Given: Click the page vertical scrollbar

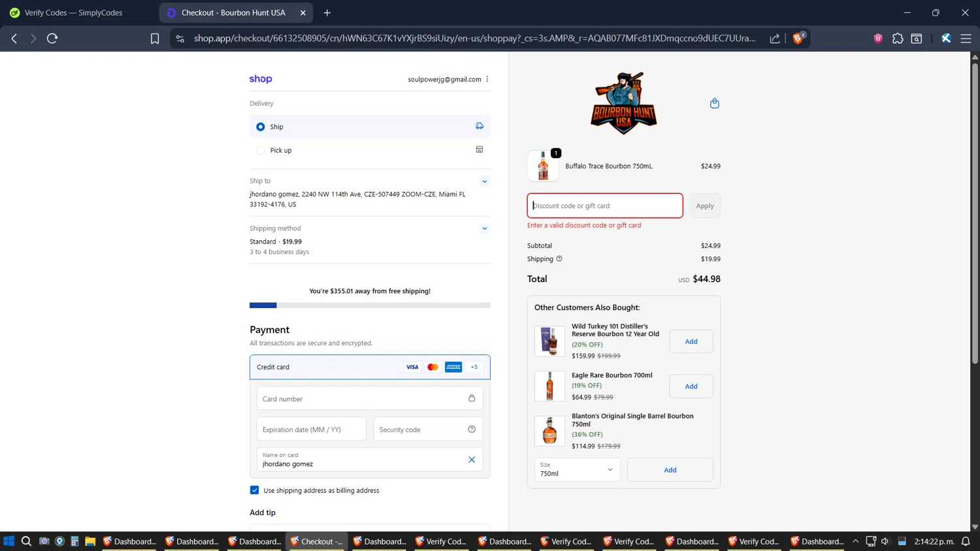Looking at the screenshot, I should (975, 213).
